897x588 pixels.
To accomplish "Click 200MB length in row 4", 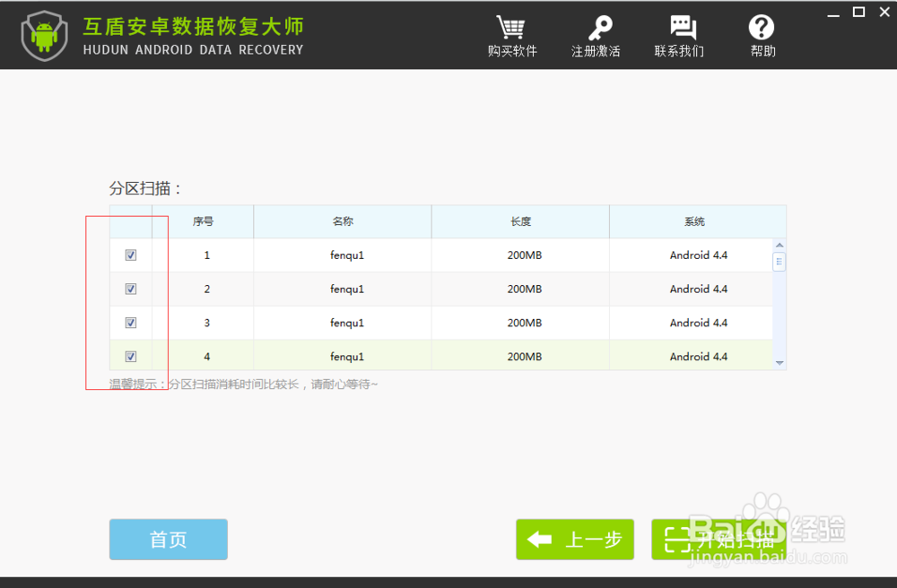I will click(x=525, y=357).
